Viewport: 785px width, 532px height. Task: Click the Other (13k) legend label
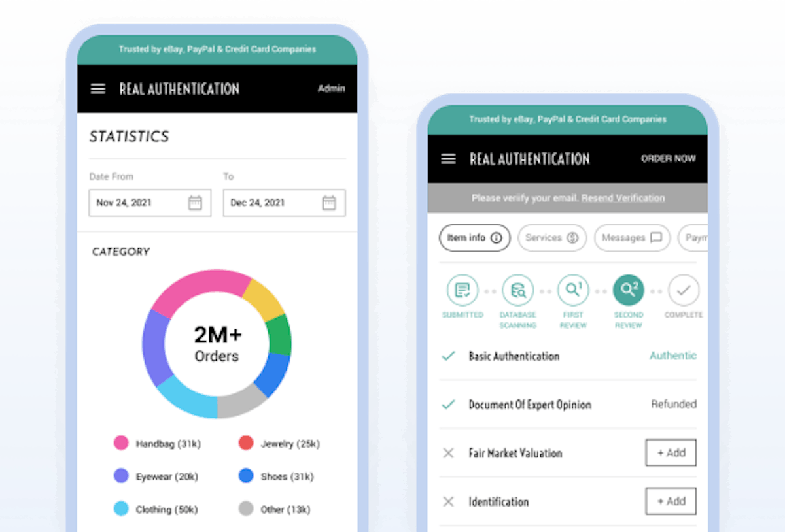(x=286, y=509)
